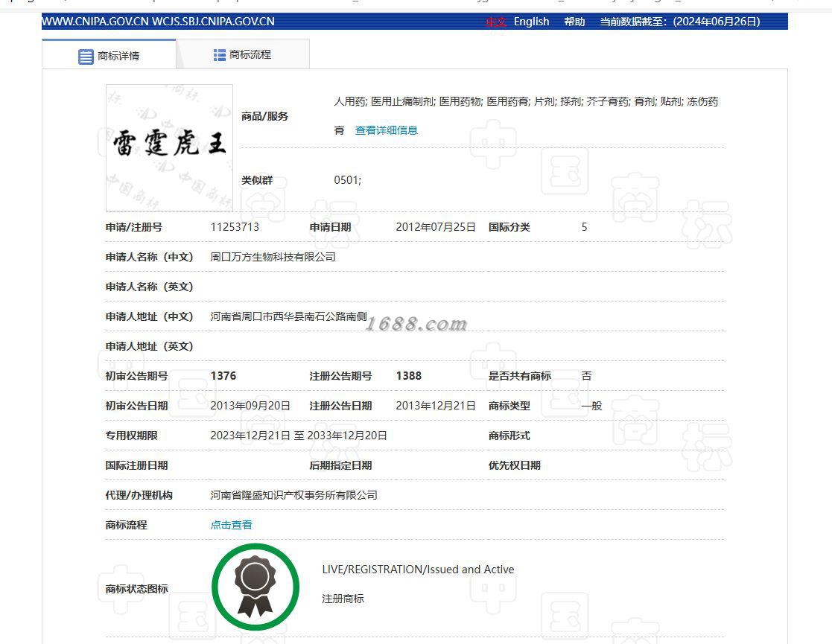Image resolution: width=832 pixels, height=644 pixels.
Task: Select preliminary announcement date 2013年09月20日
Action: point(250,406)
